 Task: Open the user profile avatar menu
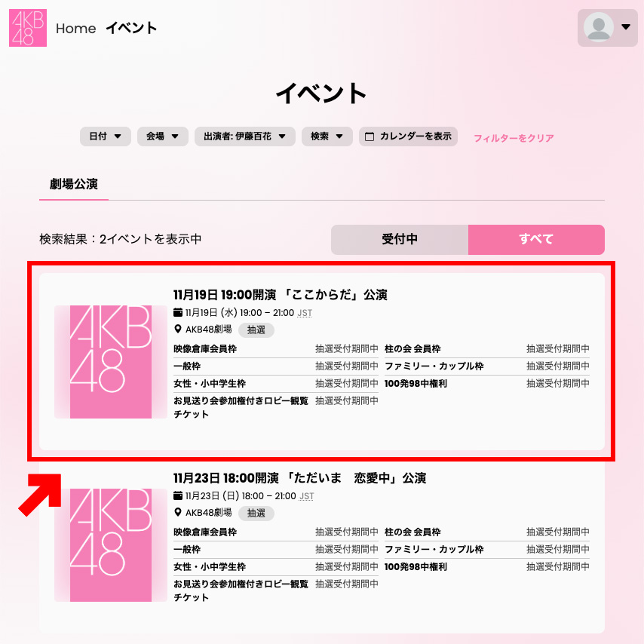pos(608,27)
